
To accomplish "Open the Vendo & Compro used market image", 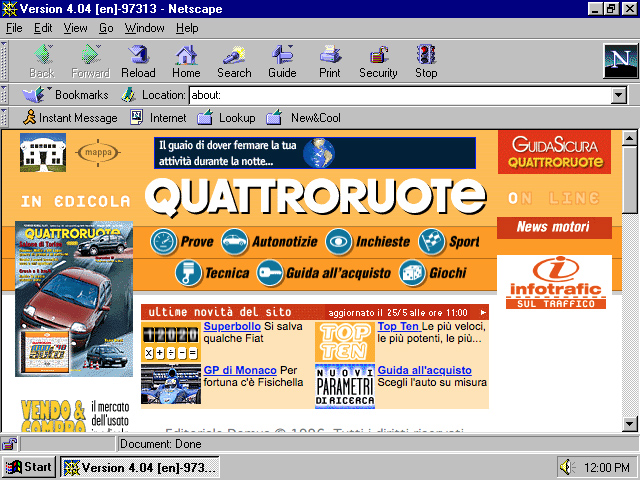I will point(75,416).
